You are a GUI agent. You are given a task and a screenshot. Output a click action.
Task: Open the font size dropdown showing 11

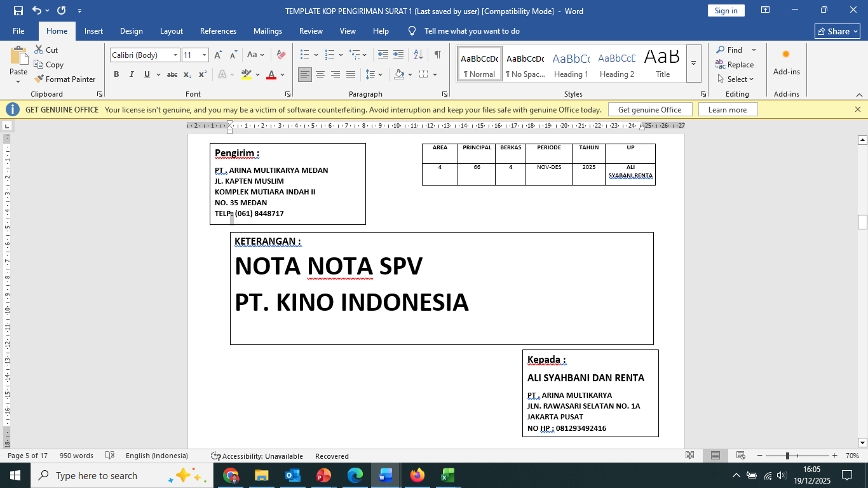pyautogui.click(x=204, y=55)
